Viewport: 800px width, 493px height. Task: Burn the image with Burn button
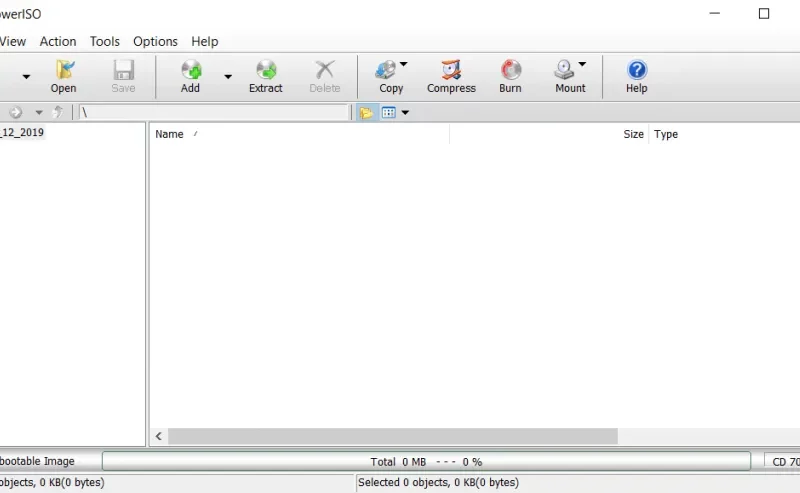tap(510, 77)
